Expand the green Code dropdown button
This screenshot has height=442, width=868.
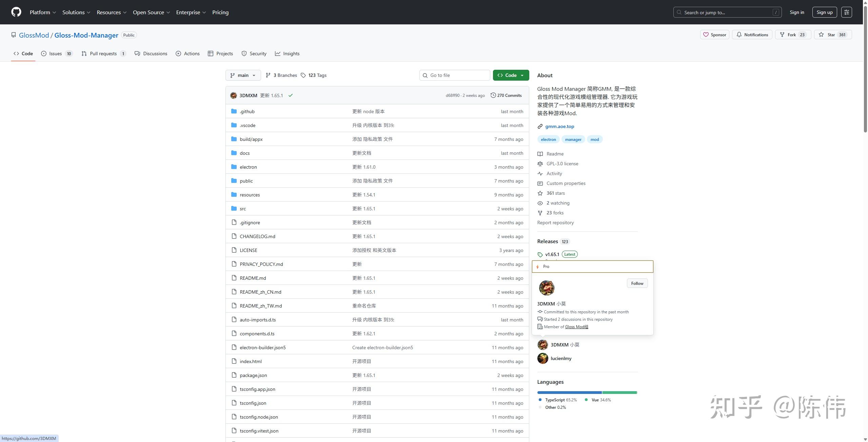[511, 75]
